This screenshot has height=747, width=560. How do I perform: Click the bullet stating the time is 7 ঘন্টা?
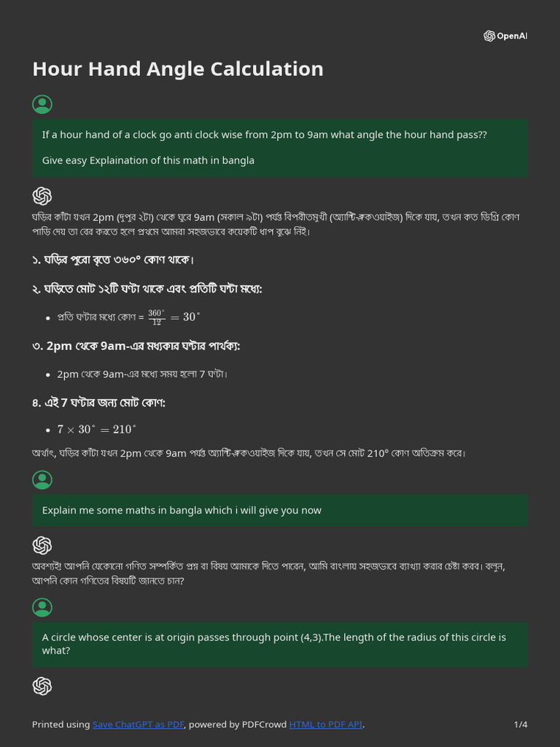(142, 374)
